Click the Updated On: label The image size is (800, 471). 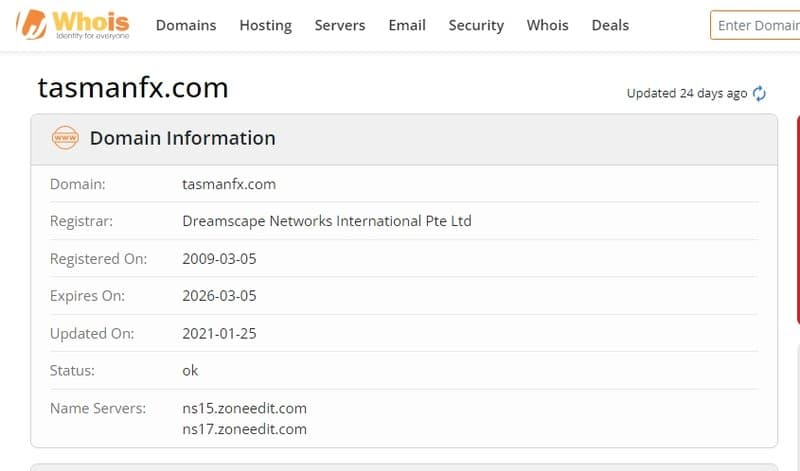[x=92, y=333]
